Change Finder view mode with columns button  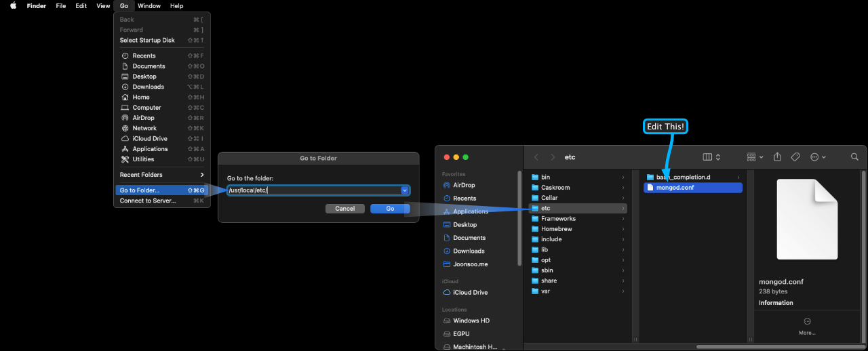711,157
